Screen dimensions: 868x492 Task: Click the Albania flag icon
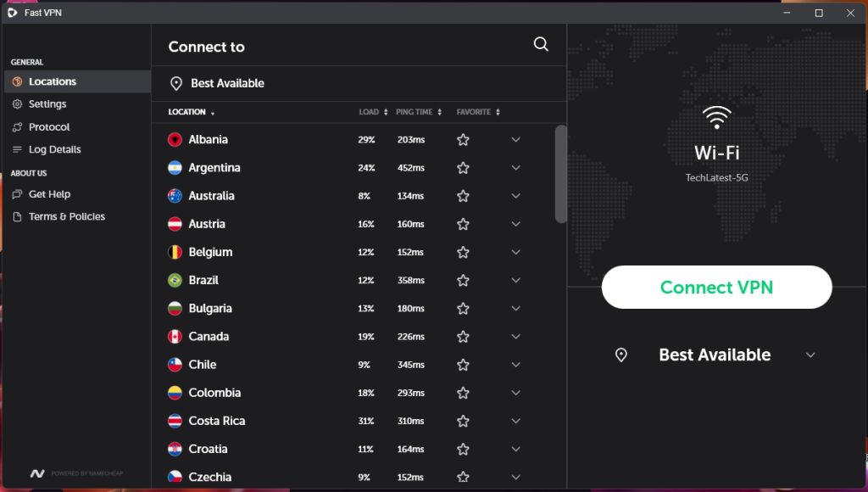pyautogui.click(x=175, y=139)
